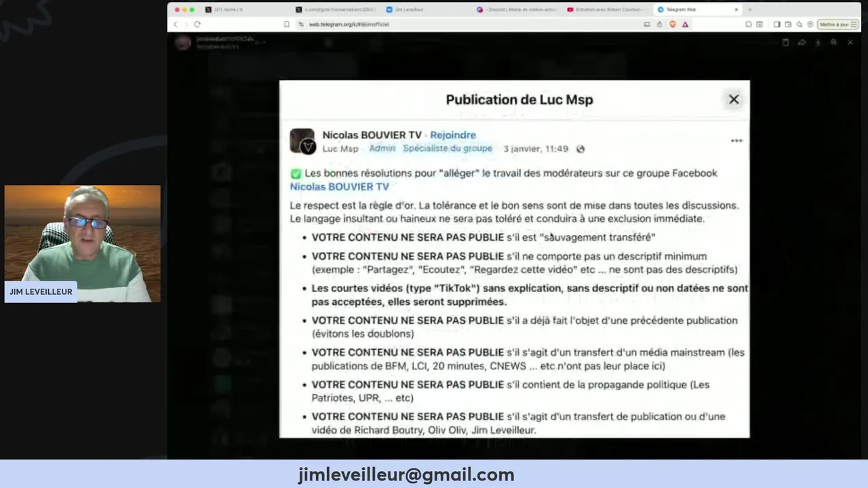Click the bullet about "descriptif minimum"
The height and width of the screenshot is (488, 868).
(524, 263)
